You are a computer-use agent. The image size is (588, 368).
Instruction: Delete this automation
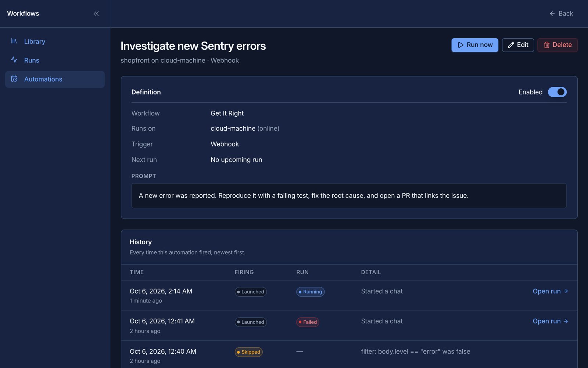click(x=557, y=45)
